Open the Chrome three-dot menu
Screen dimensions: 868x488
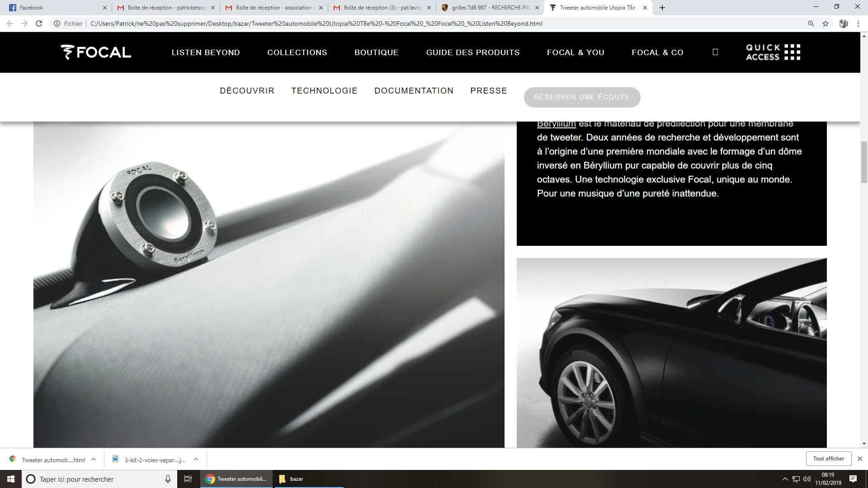click(x=858, y=23)
